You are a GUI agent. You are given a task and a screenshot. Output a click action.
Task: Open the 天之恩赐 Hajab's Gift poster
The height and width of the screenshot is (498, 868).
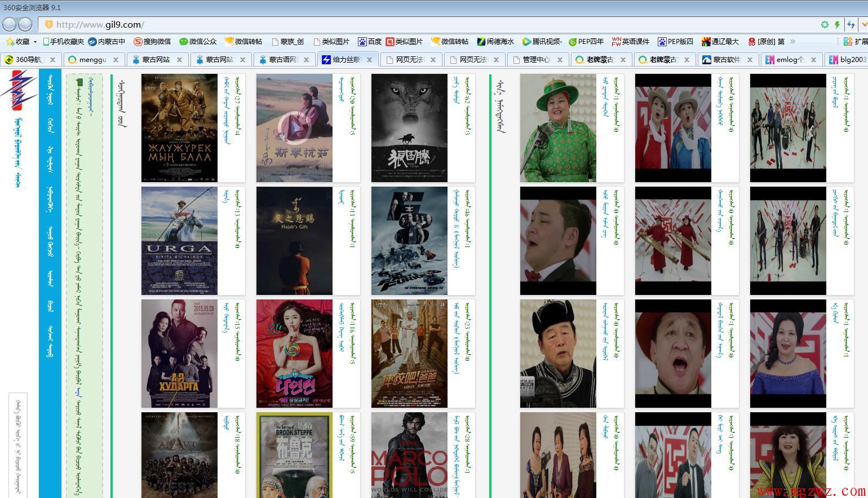pos(294,241)
